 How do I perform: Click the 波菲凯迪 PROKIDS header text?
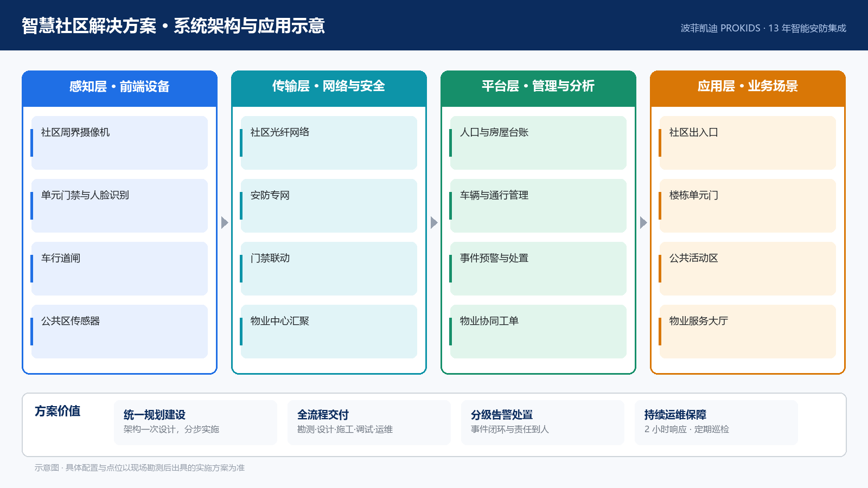point(763,28)
